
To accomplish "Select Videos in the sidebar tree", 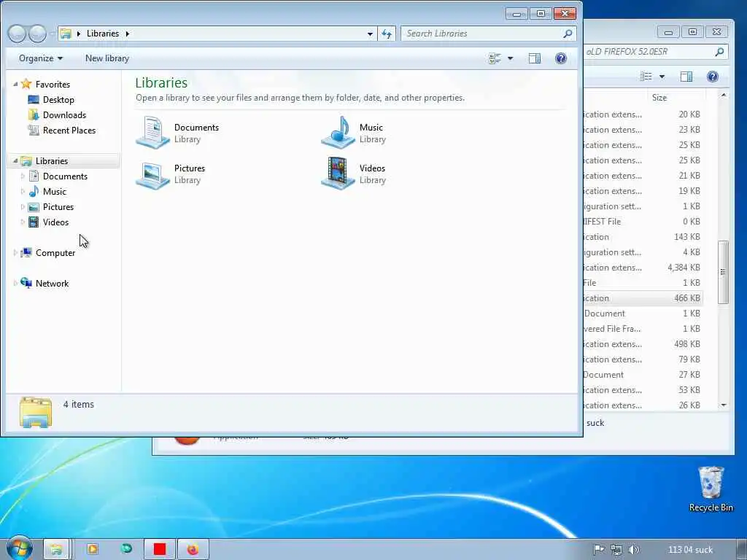I will pyautogui.click(x=49, y=222).
